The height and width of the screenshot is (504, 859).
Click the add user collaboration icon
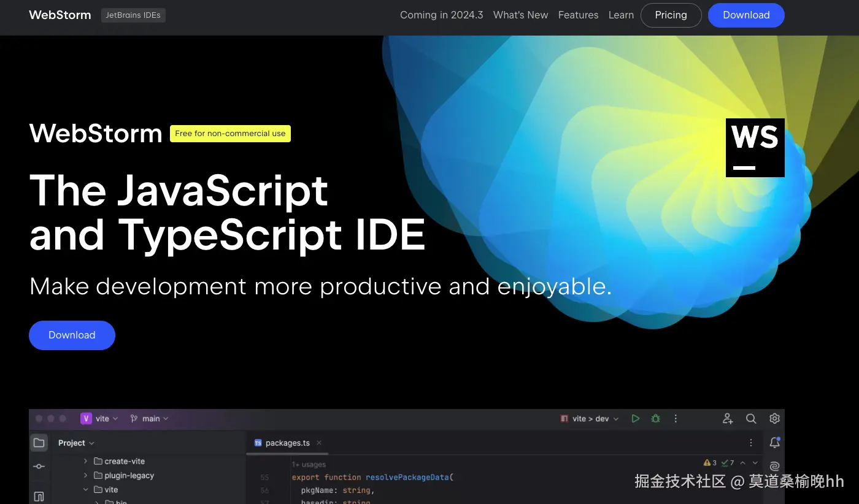(728, 419)
